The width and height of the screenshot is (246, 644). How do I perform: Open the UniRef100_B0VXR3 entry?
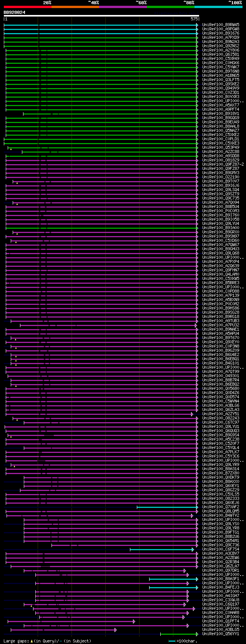click(x=221, y=97)
